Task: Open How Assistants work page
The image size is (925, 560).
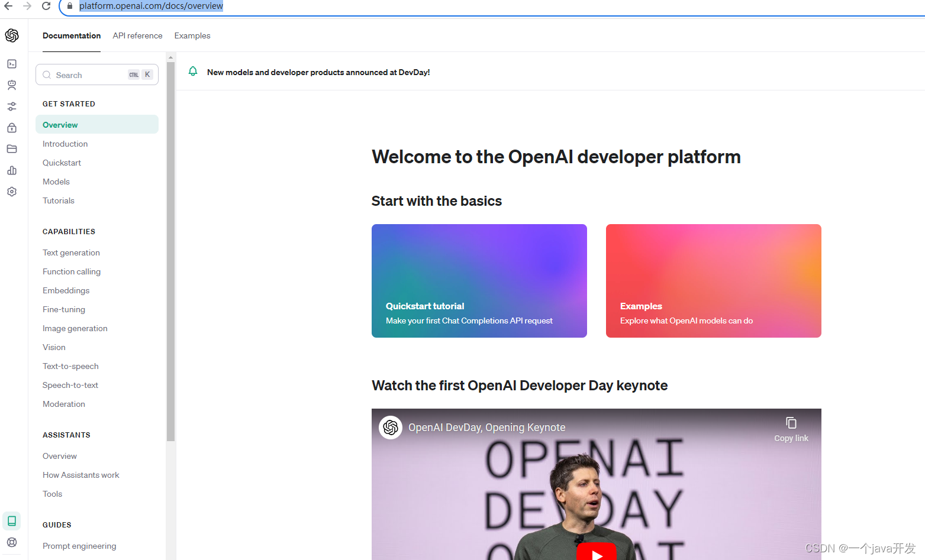Action: pyautogui.click(x=81, y=475)
